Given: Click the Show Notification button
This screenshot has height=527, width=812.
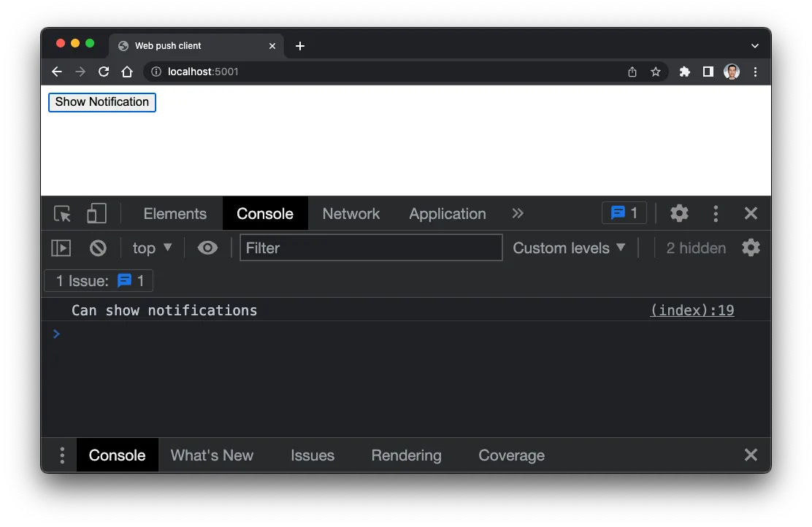Looking at the screenshot, I should pos(102,102).
